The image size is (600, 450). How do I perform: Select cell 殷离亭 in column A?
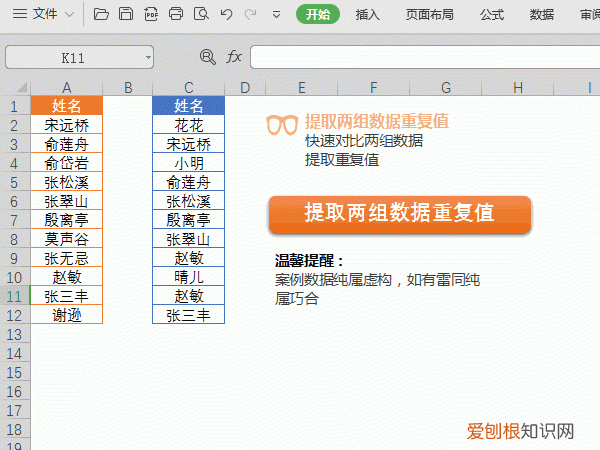pos(67,220)
